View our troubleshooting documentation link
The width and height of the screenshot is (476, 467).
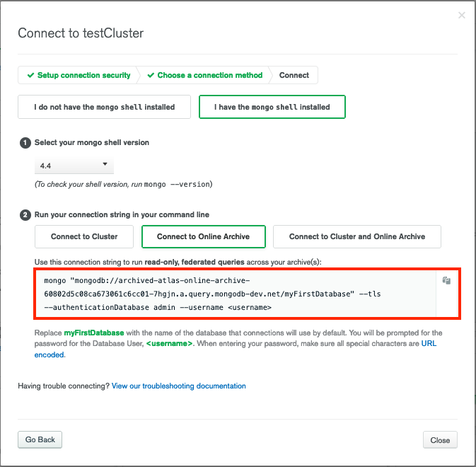179,386
